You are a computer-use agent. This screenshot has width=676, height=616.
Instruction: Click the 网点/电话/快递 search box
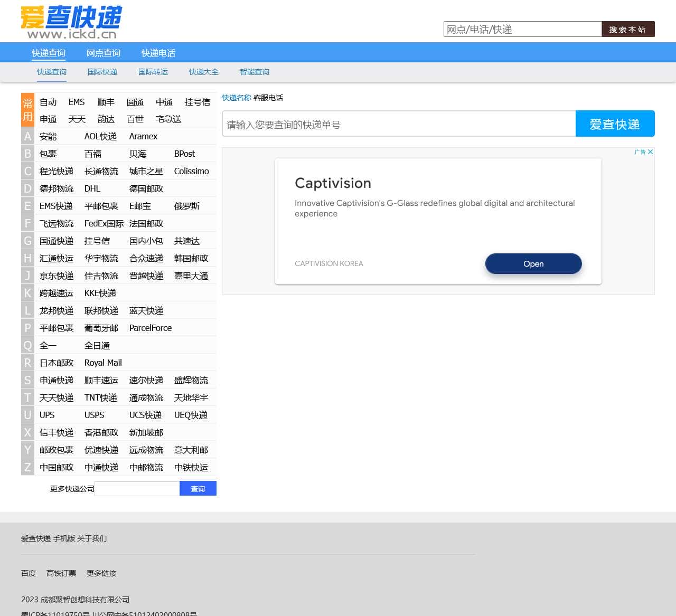coord(522,30)
